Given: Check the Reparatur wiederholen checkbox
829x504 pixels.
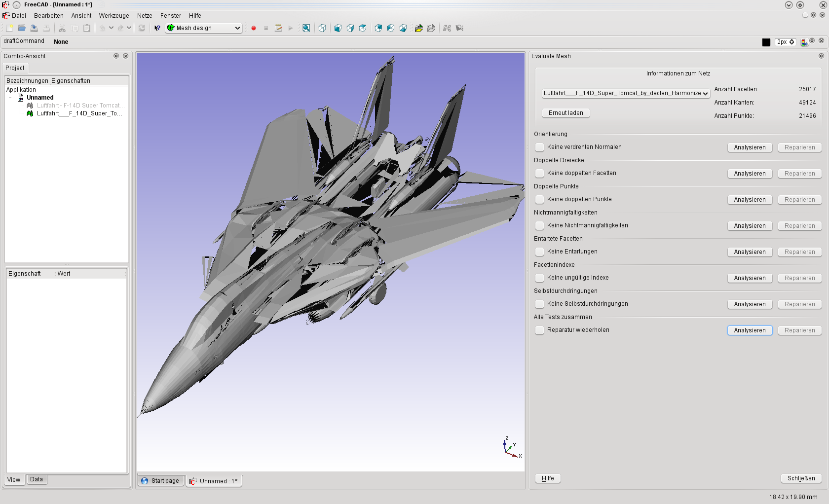Looking at the screenshot, I should (540, 330).
